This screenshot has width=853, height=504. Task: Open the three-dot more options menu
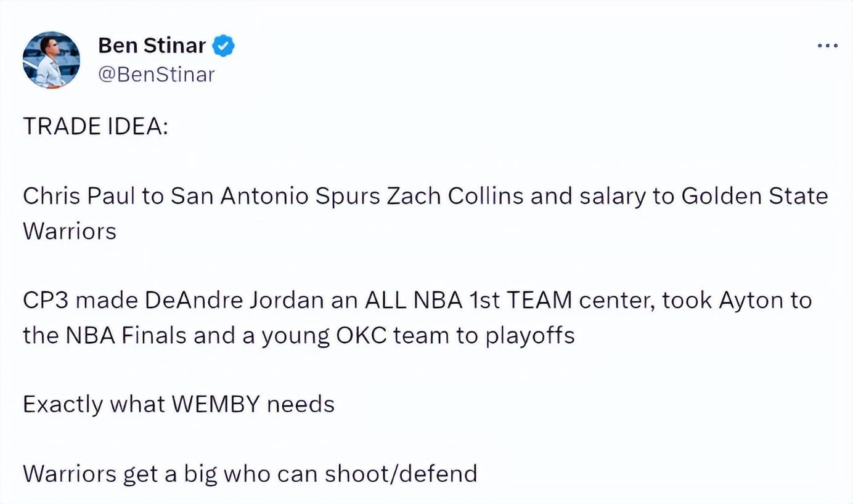(827, 46)
